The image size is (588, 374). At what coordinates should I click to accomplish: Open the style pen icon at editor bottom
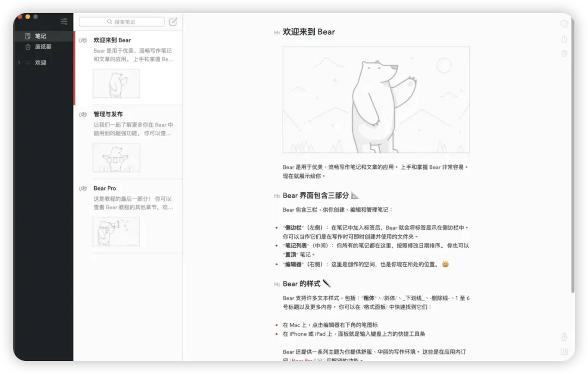[x=564, y=337]
